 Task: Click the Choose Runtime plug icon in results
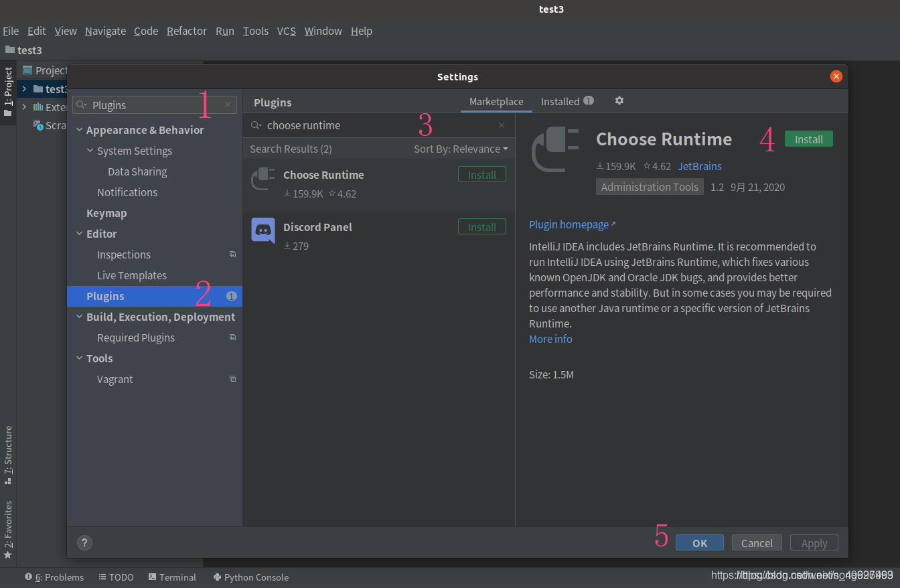pos(262,179)
